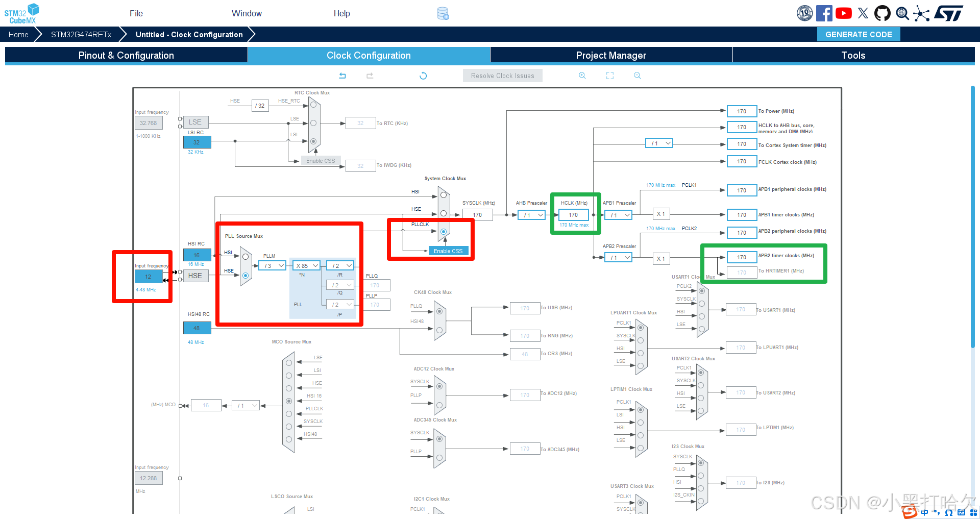The height and width of the screenshot is (519, 980).
Task: Select PLLQ in CK48 Clock Mux
Action: 439,311
